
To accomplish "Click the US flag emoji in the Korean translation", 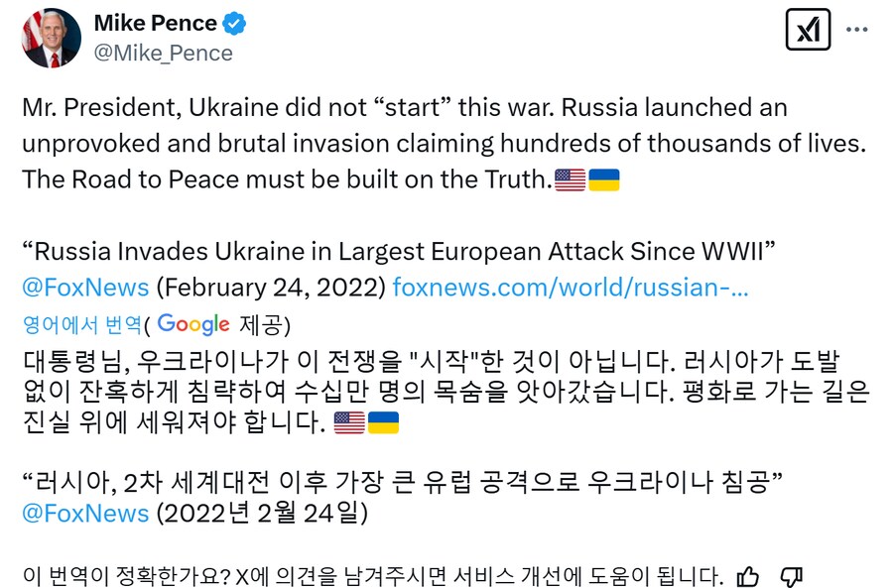I will 349,422.
